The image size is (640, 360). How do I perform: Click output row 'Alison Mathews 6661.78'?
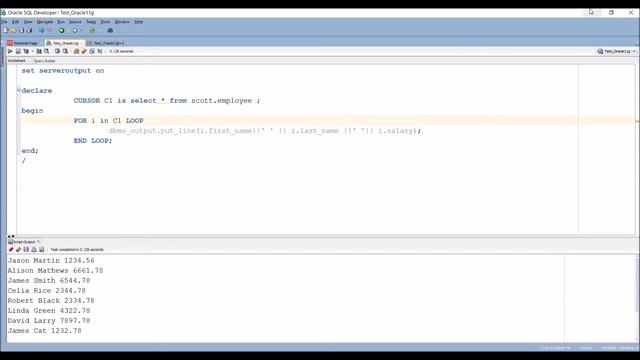point(56,270)
